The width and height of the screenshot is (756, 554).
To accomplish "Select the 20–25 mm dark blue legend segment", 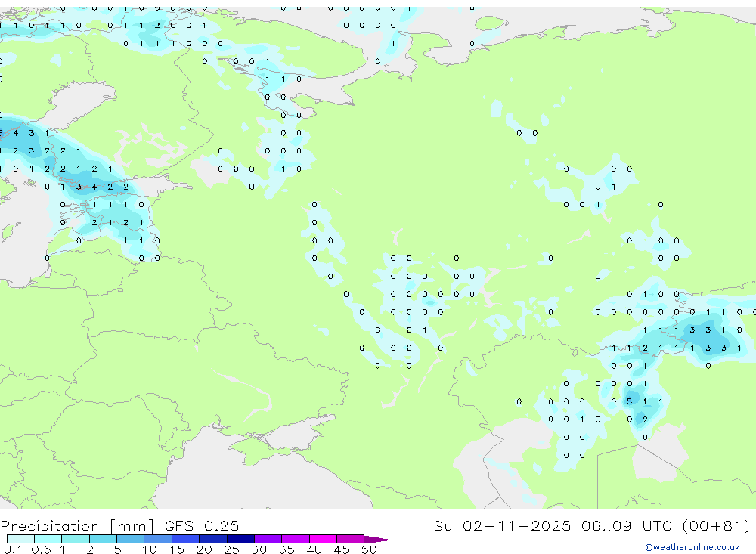I will pyautogui.click(x=213, y=539).
